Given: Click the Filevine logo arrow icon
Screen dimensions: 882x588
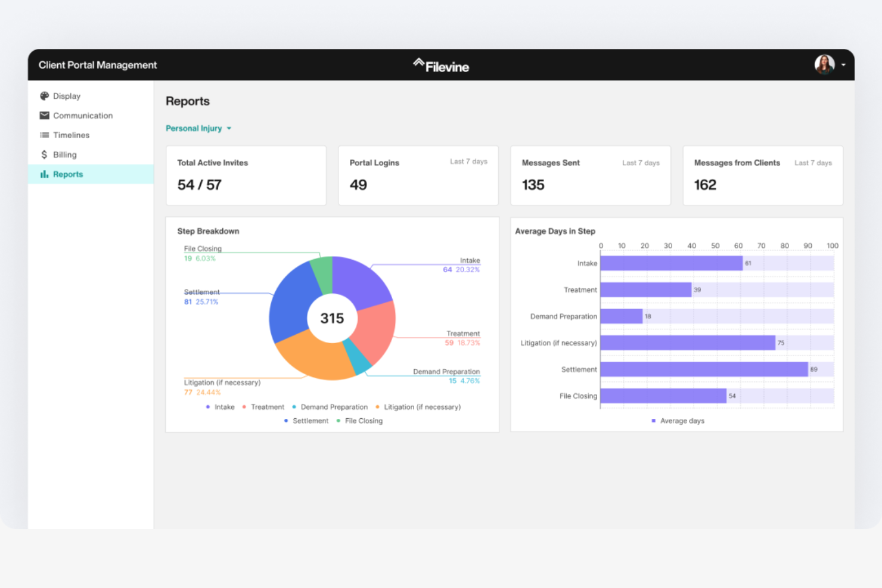Looking at the screenshot, I should [419, 63].
